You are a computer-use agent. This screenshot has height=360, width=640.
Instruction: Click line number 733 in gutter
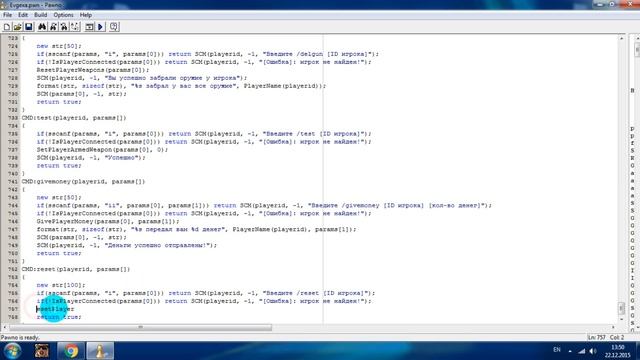(x=13, y=118)
